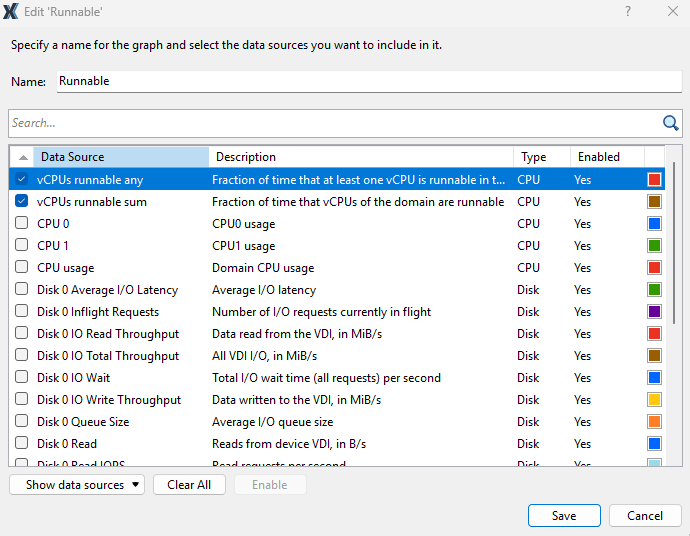
Task: Cancel the graph edit dialog
Action: click(x=645, y=516)
